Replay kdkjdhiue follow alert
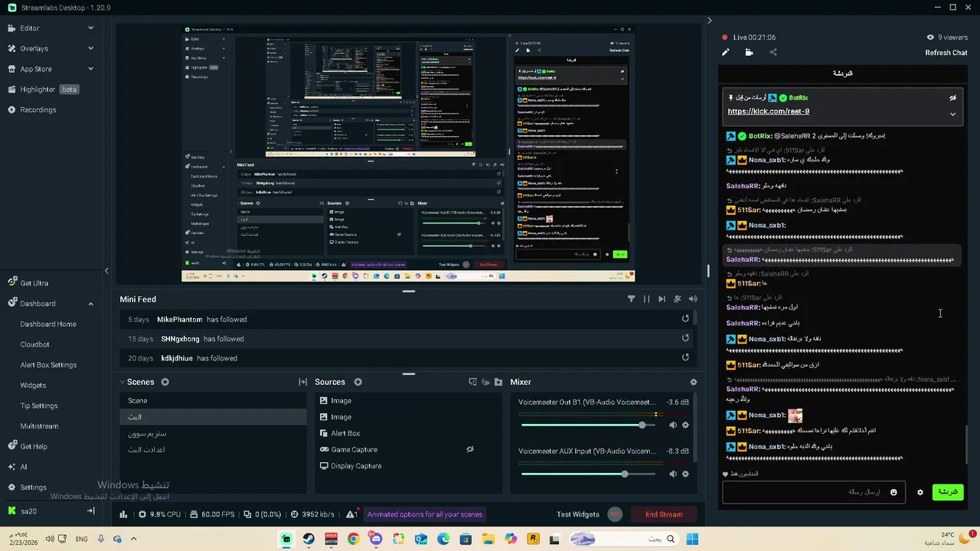Viewport: 980px width, 551px height. pos(685,357)
